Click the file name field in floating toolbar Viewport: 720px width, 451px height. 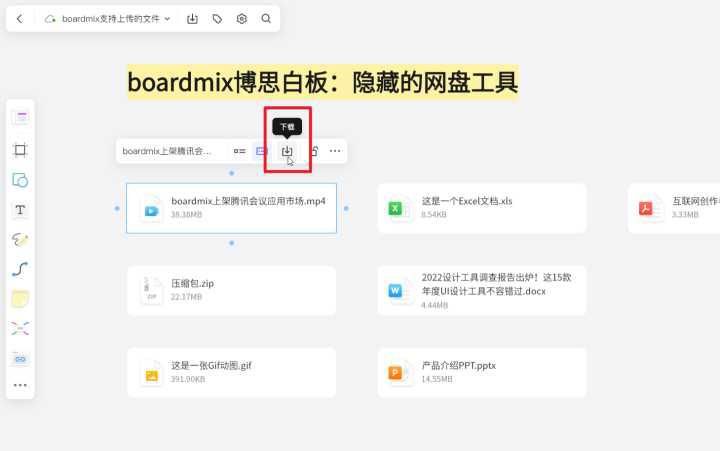[x=167, y=151]
